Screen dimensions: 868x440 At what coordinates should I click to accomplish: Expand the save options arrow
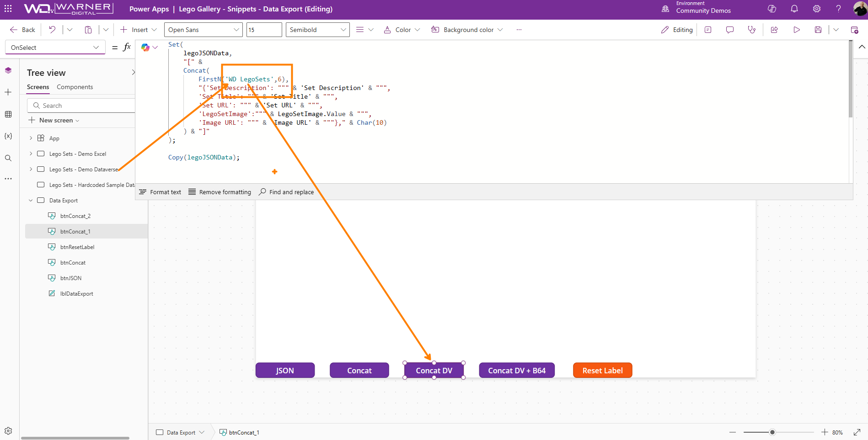click(836, 30)
